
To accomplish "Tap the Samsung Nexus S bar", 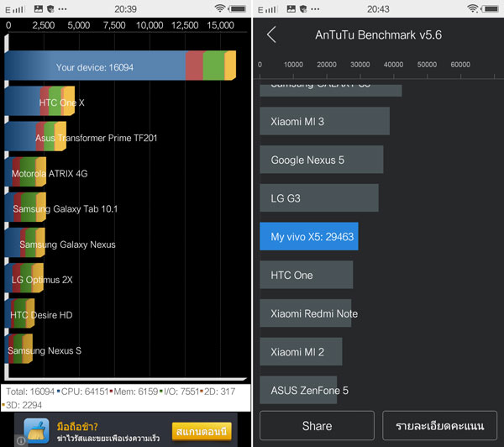I will [18, 349].
